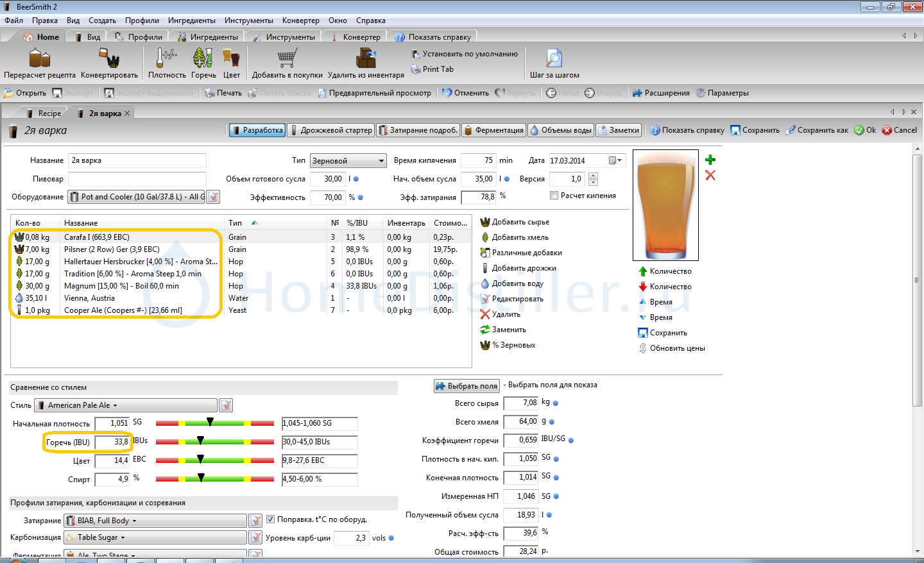Click Print Tab in ribbon
The image size is (924, 563).
pyautogui.click(x=432, y=69)
